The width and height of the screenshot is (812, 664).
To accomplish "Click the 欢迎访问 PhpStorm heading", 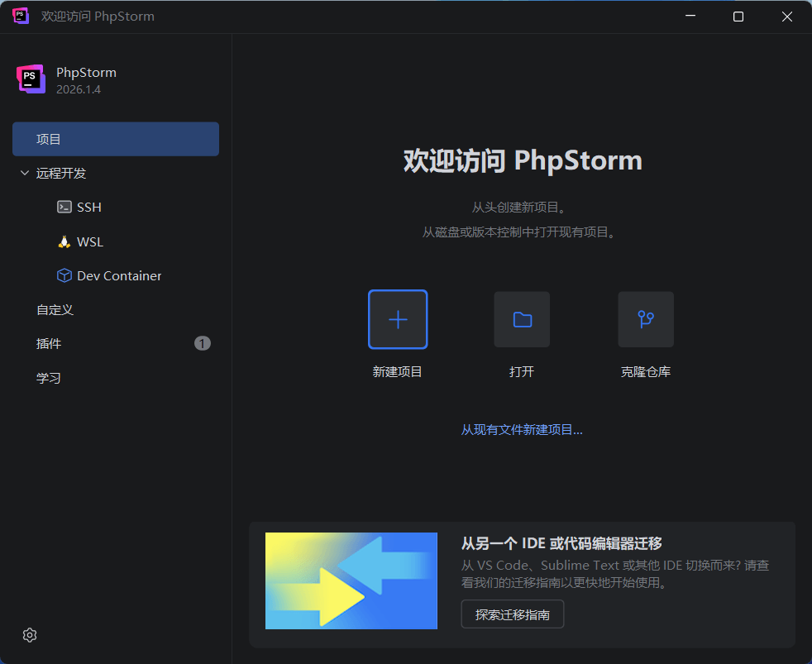I will (x=523, y=160).
